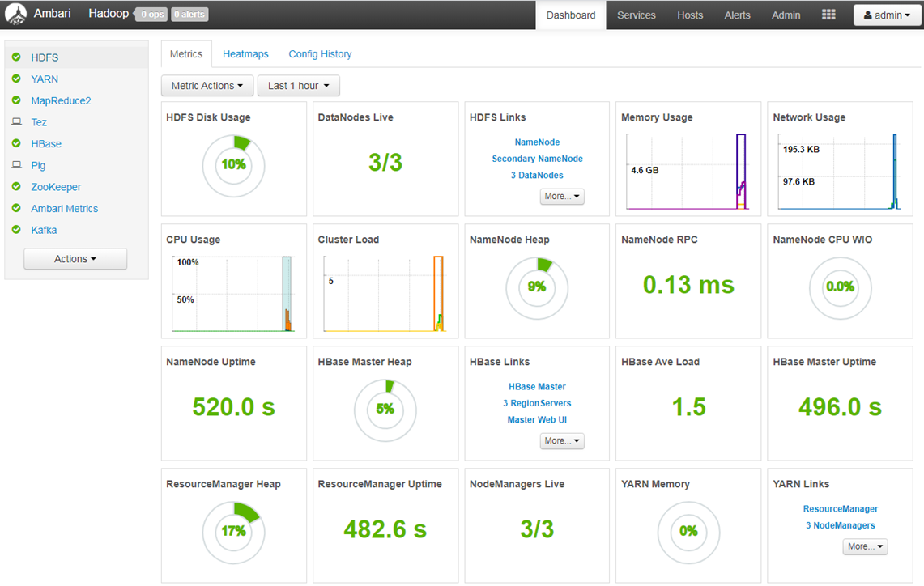Open the Last 1 hour time range dropdown
The height and width of the screenshot is (586, 924).
click(x=299, y=86)
